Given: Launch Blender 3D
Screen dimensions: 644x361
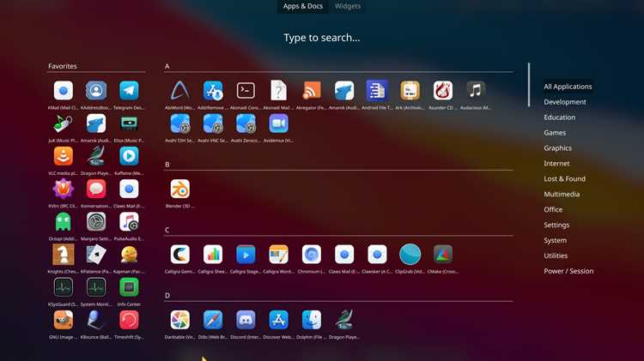Looking at the screenshot, I should [x=180, y=190].
